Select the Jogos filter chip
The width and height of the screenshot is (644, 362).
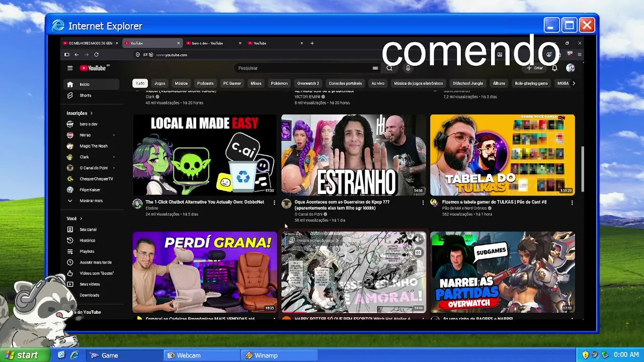pos(159,83)
